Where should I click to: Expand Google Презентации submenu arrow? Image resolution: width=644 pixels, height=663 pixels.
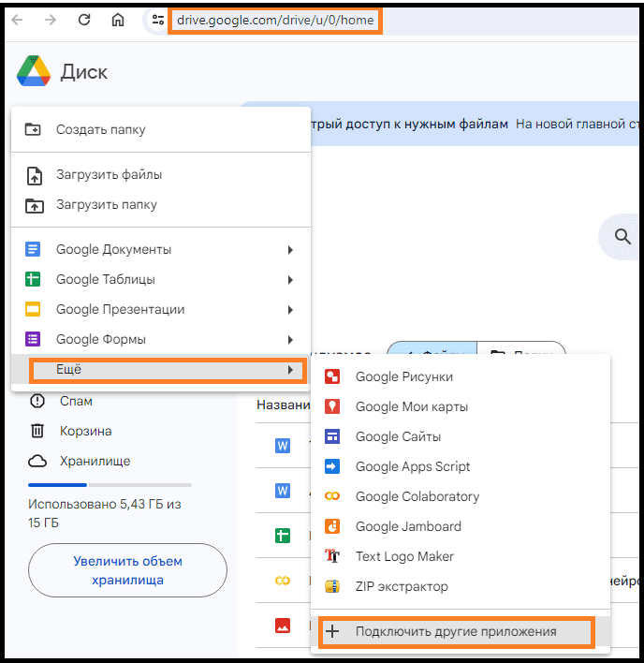290,310
